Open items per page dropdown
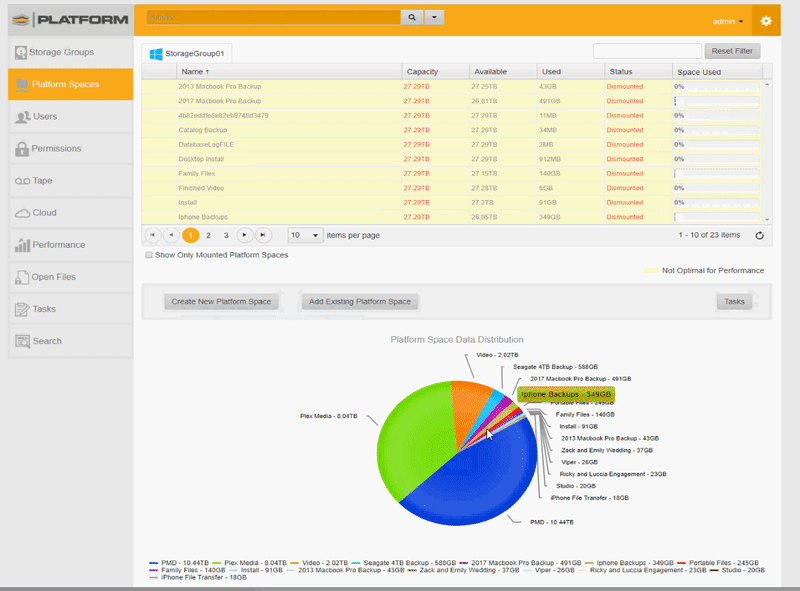Viewport: 800px width, 591px height. [x=305, y=235]
